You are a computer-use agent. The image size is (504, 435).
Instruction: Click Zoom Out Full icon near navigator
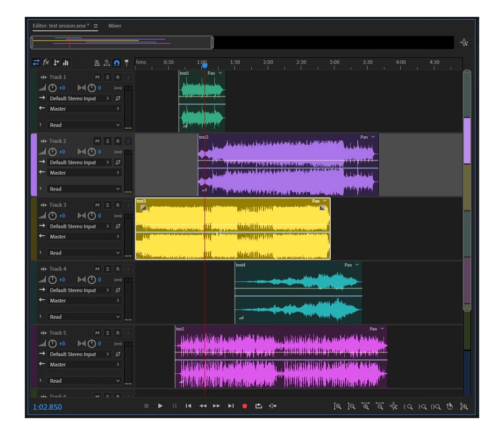[x=464, y=42]
